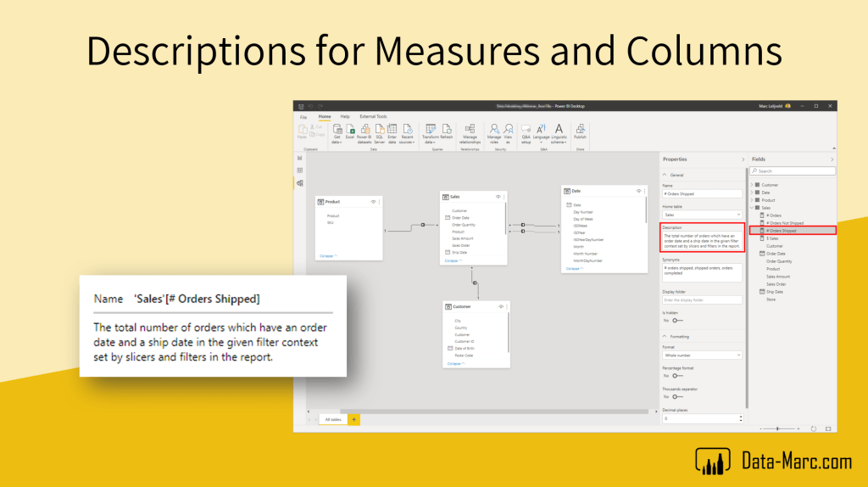Open the Help ribbon tab

pyautogui.click(x=344, y=116)
